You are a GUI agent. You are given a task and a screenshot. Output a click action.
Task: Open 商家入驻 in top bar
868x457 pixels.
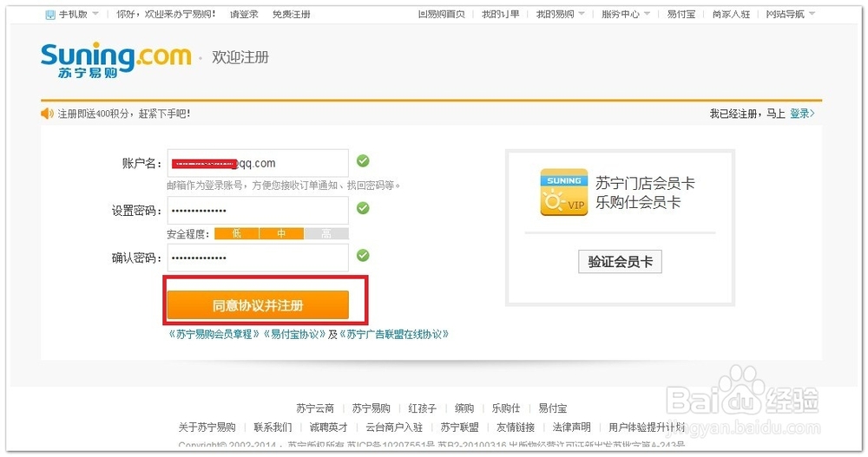[731, 15]
